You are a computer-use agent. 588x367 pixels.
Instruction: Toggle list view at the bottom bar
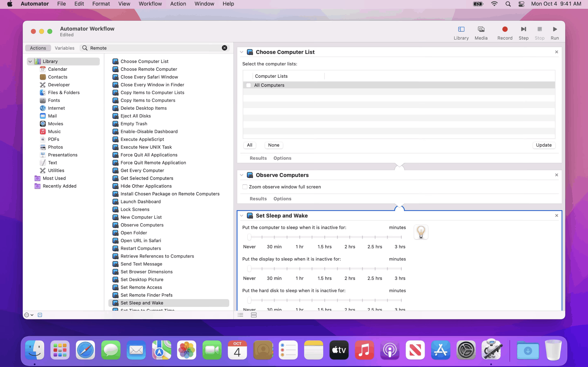(x=240, y=315)
